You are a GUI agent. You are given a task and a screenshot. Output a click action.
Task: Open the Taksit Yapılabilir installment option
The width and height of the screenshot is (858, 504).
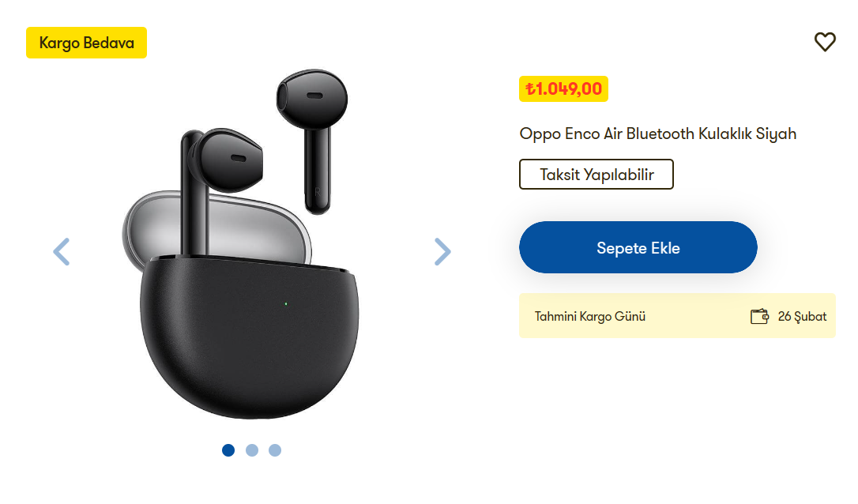pyautogui.click(x=596, y=174)
